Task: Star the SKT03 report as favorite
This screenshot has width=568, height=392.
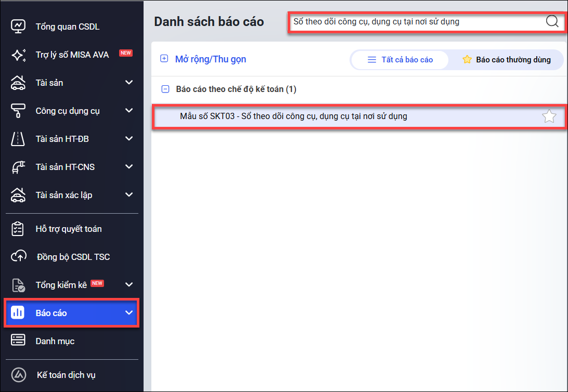Action: click(x=549, y=116)
